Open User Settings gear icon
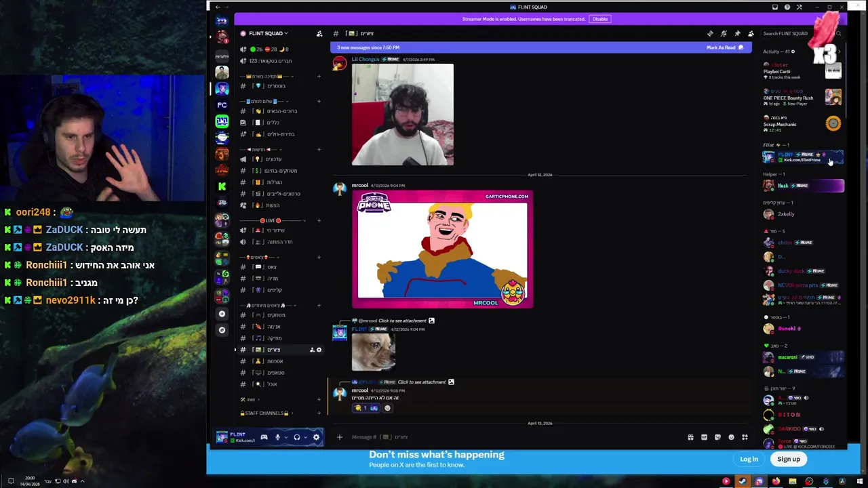The height and width of the screenshot is (488, 868). pos(316,437)
